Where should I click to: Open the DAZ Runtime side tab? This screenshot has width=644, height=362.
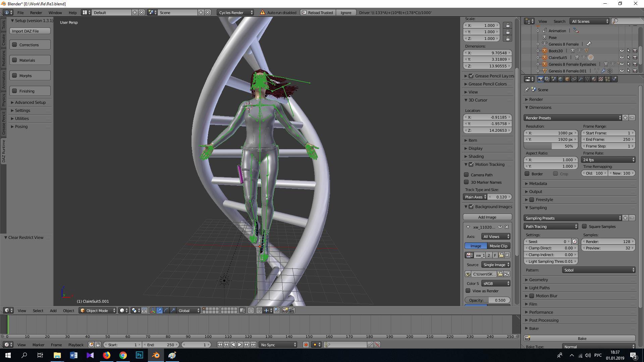click(x=4, y=151)
